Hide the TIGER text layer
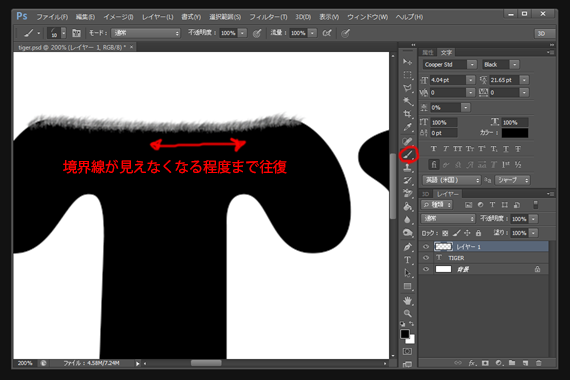570x380 pixels. pyautogui.click(x=426, y=258)
